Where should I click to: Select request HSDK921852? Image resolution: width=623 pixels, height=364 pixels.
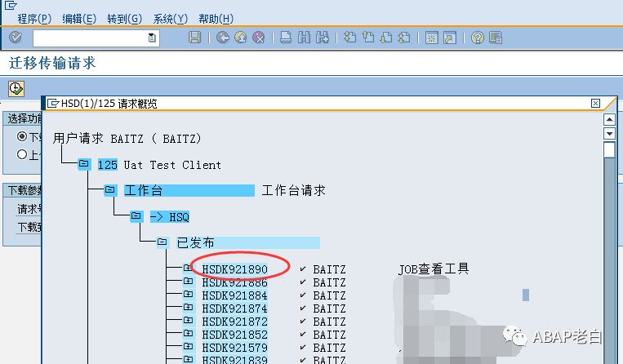point(235,335)
